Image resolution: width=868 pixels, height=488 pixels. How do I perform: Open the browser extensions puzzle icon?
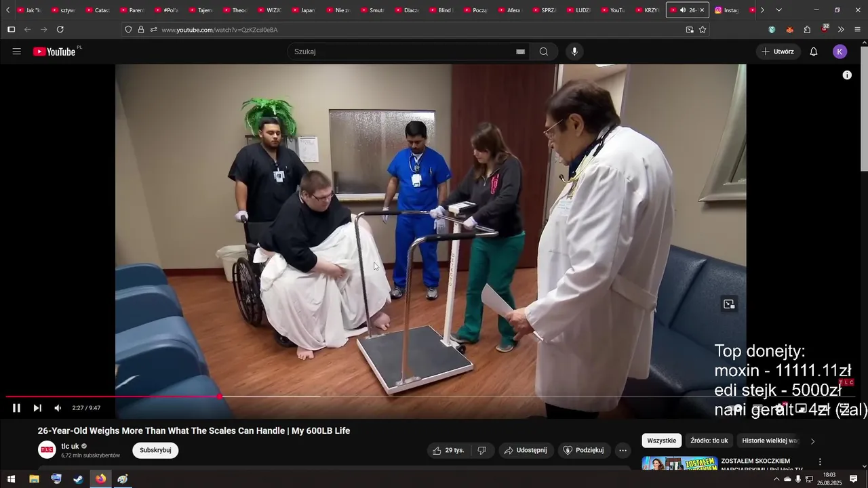807,30
